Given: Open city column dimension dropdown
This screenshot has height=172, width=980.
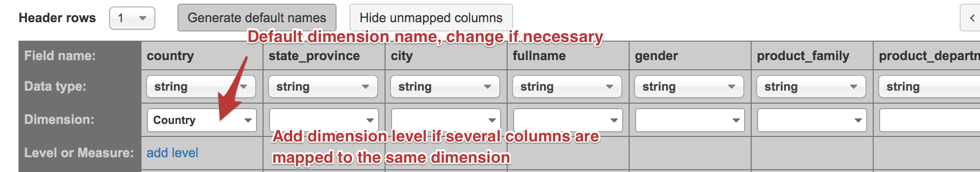Looking at the screenshot, I should click(x=446, y=120).
